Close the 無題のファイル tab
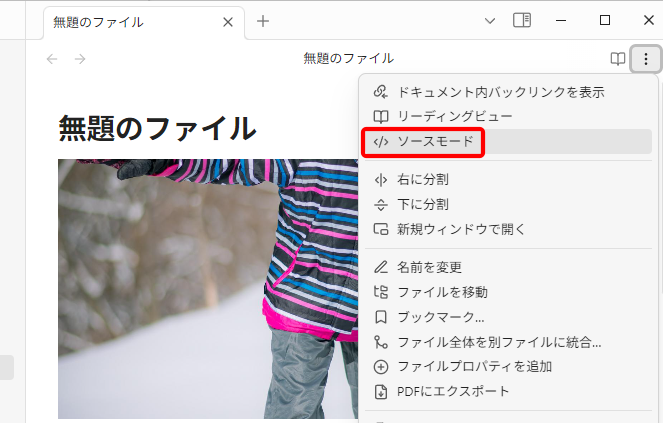The height and width of the screenshot is (423, 663). [x=228, y=22]
